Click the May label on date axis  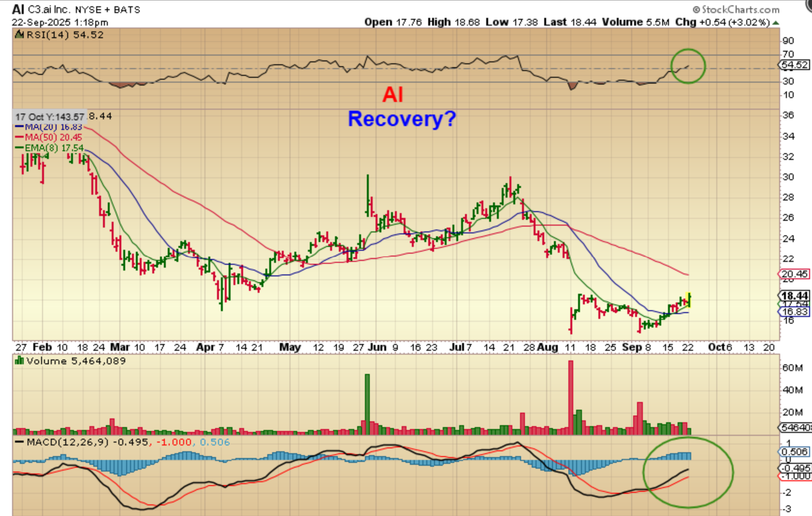coord(290,347)
